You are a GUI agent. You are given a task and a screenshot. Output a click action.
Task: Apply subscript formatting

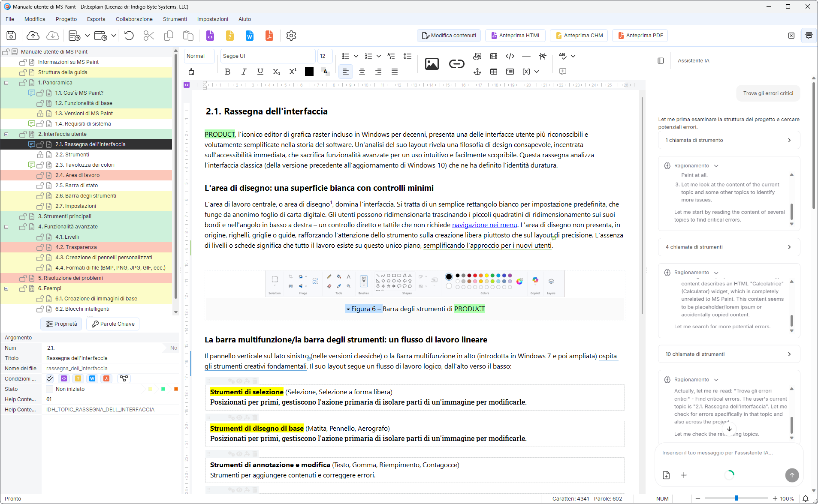pyautogui.click(x=277, y=72)
